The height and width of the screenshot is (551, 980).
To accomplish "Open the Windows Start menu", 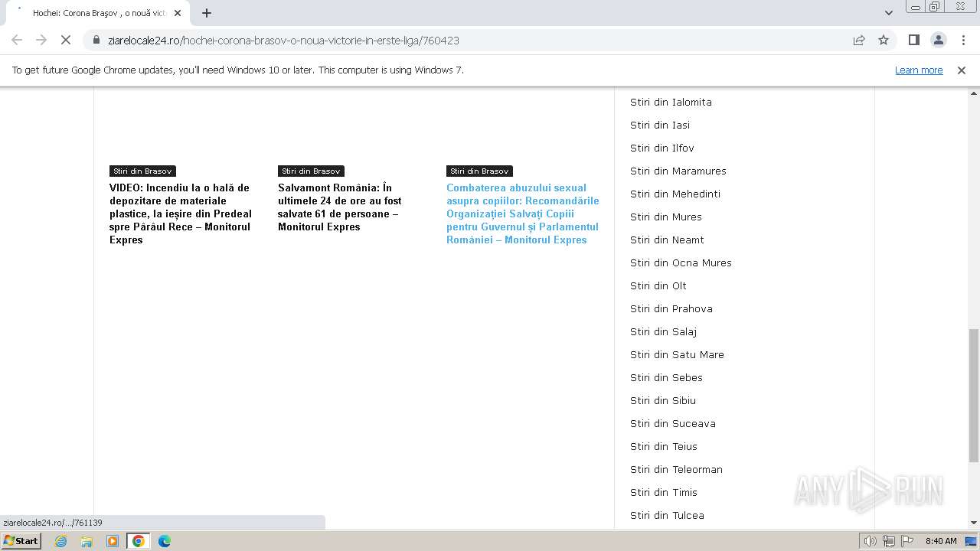I will click(x=21, y=541).
